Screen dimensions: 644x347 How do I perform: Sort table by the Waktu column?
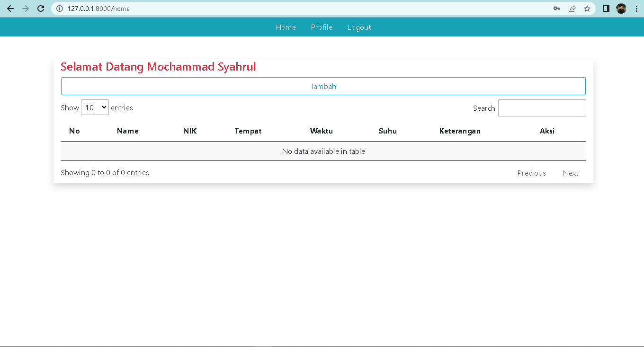(322, 131)
